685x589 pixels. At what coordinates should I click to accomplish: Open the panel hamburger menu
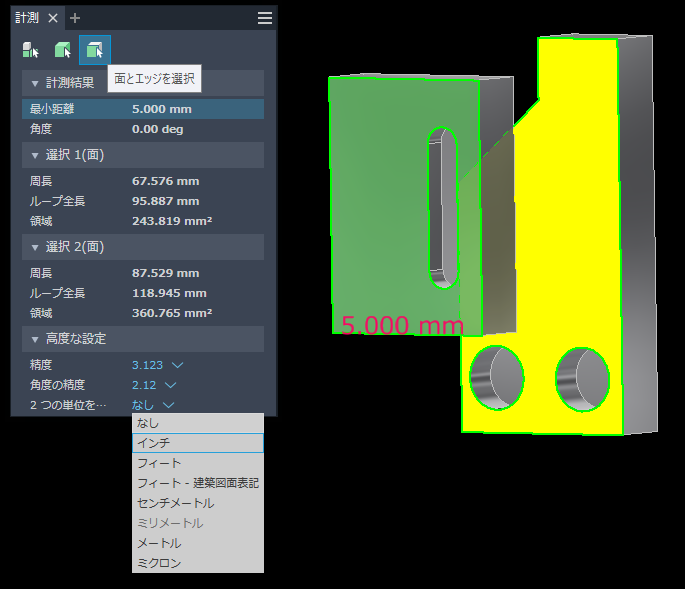point(264,18)
